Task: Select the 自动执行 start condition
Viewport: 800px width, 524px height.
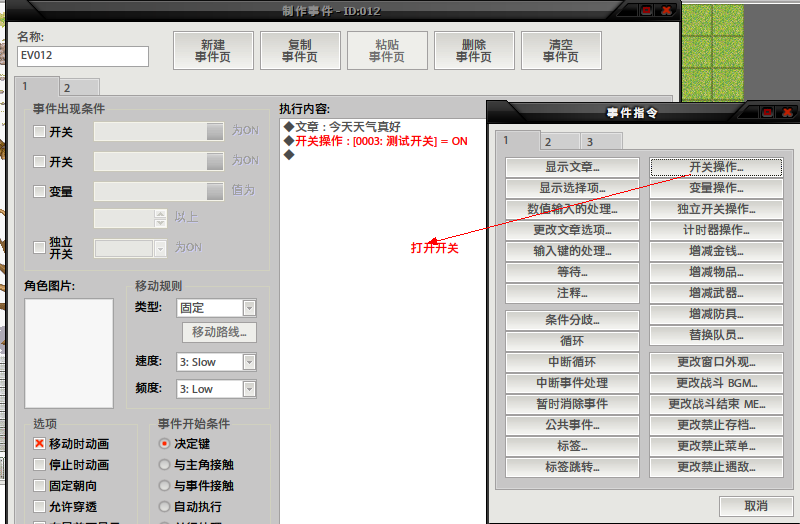Action: click(x=164, y=506)
